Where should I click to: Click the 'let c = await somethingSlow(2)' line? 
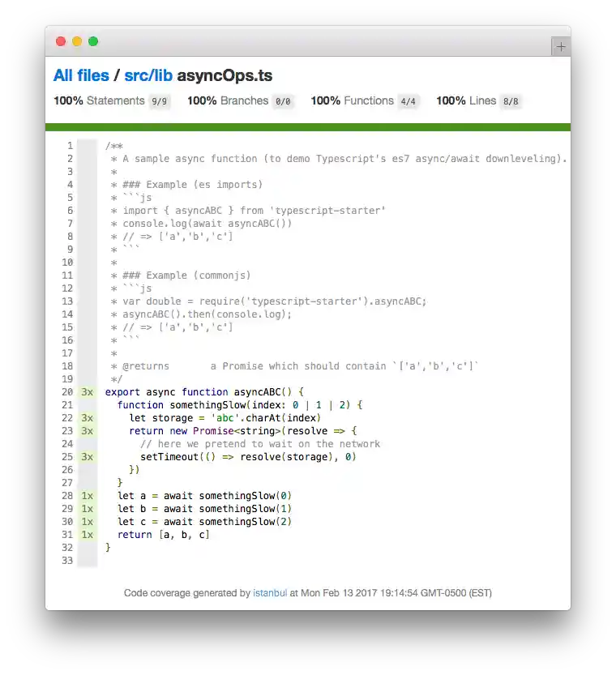205,522
